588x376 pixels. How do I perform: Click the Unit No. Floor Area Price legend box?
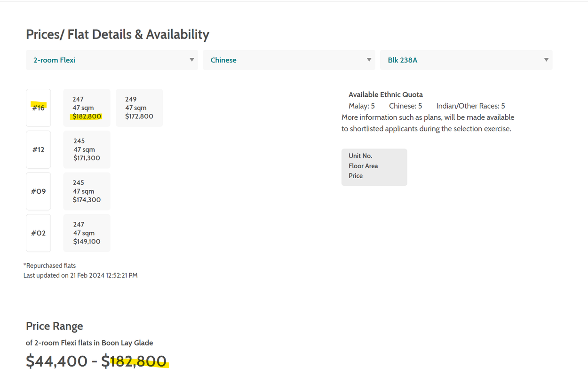[374, 167]
